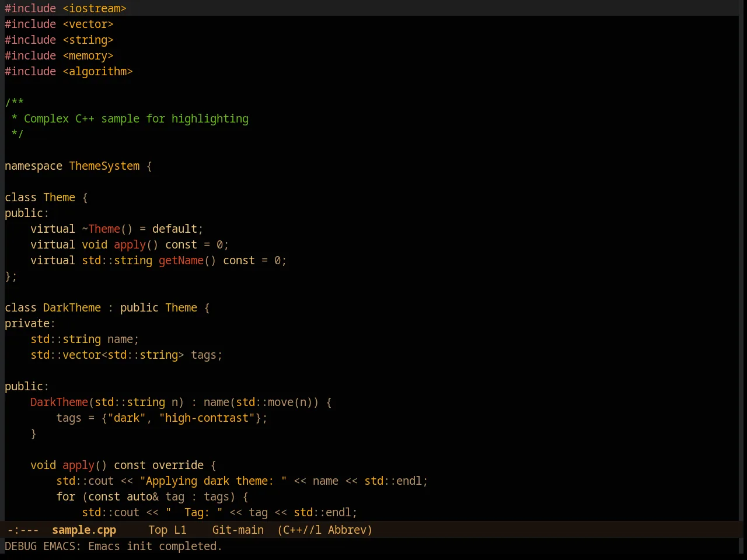Click on 'class Theme {' declaration line
This screenshot has width=747, height=560.
click(x=46, y=197)
